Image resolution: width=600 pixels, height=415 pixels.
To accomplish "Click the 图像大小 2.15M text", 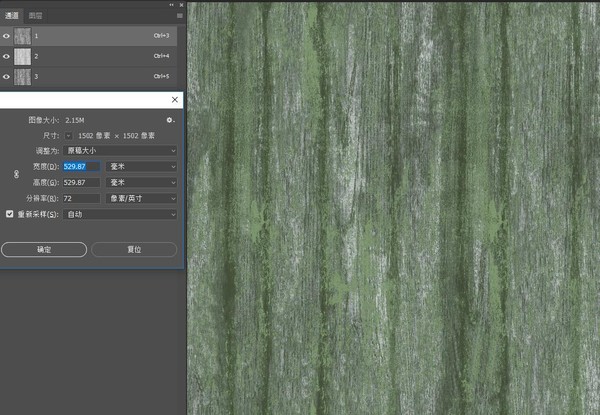I will tap(56, 120).
